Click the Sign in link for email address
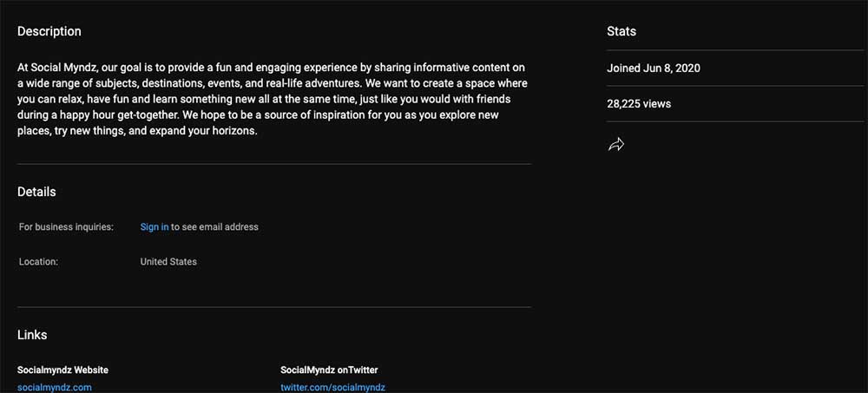Viewport: 868px width, 393px height. (155, 227)
